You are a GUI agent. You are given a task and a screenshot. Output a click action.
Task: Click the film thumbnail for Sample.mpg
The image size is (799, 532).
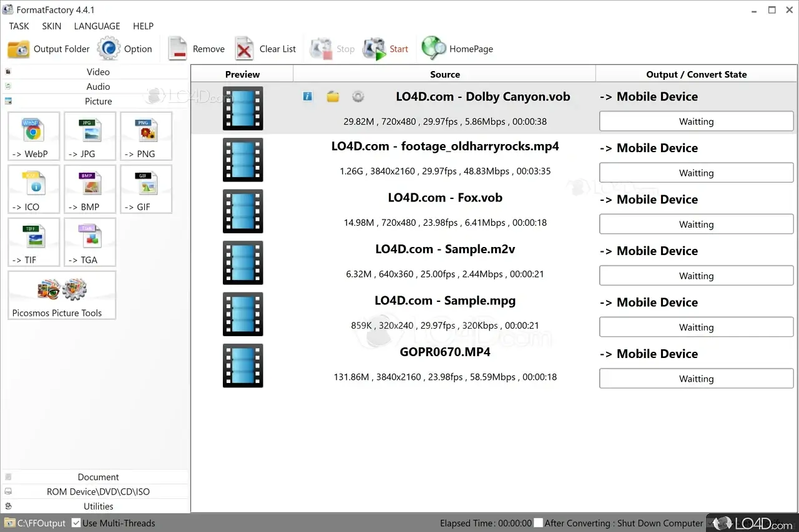click(243, 314)
